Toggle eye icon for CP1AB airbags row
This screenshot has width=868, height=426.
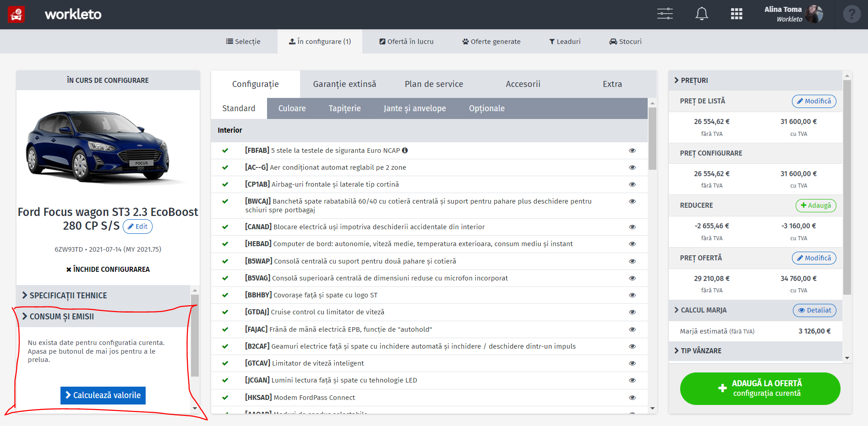pyautogui.click(x=632, y=184)
